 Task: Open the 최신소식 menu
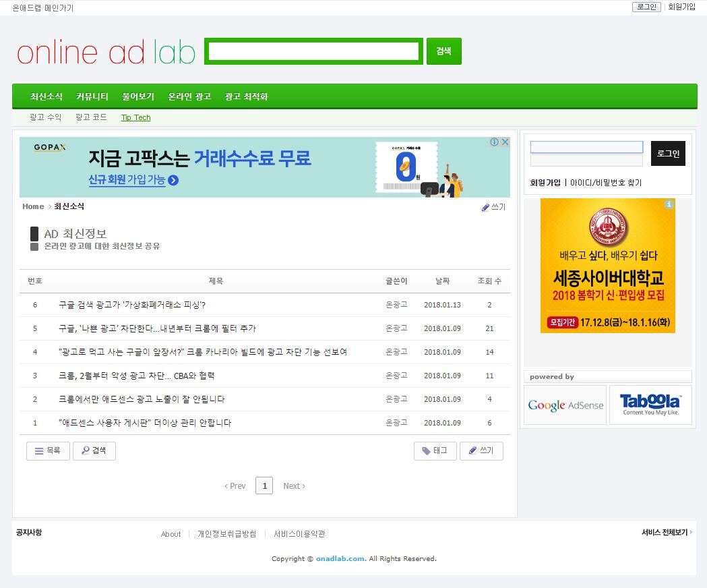46,96
